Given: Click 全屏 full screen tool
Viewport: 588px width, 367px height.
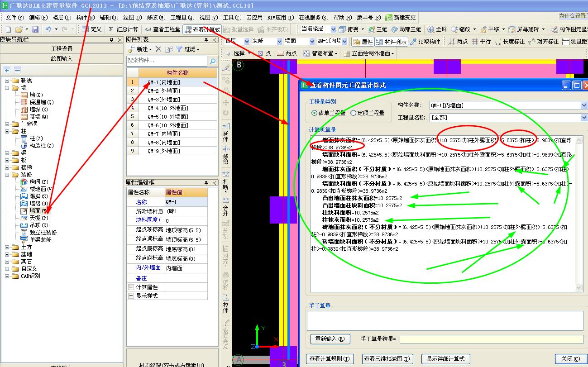Looking at the screenshot, I should [x=437, y=29].
